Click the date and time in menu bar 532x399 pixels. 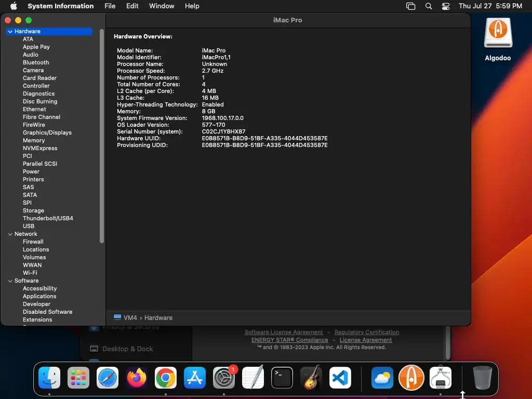pyautogui.click(x=490, y=6)
